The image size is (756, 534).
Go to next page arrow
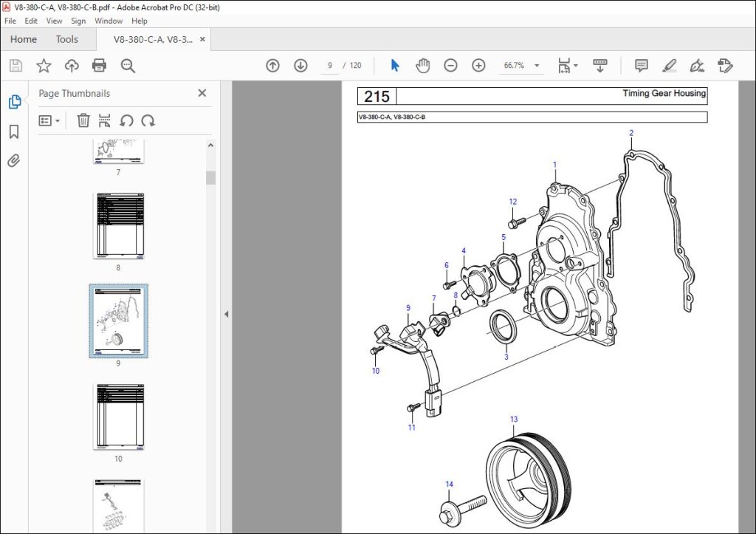pyautogui.click(x=301, y=66)
